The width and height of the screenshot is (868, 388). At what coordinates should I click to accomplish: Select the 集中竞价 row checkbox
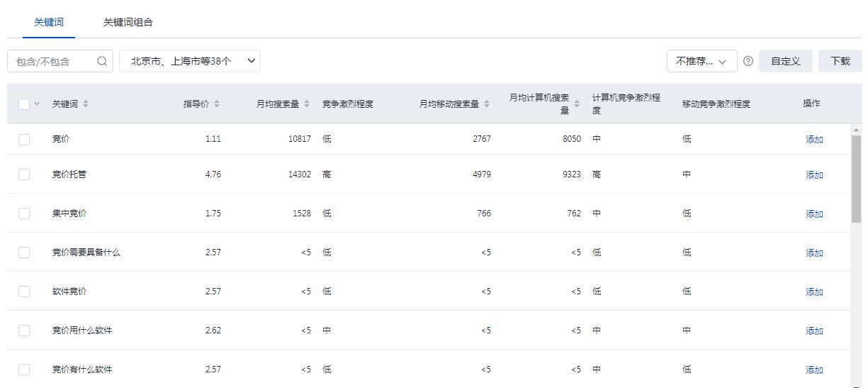tap(24, 214)
